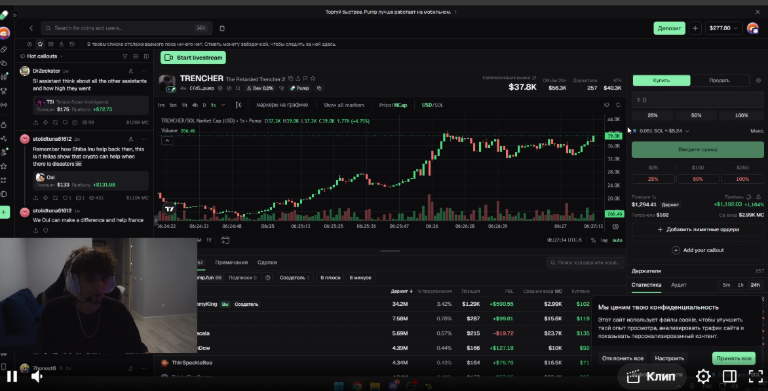Toggle Show all markers
The image size is (768, 391).
coord(344,105)
